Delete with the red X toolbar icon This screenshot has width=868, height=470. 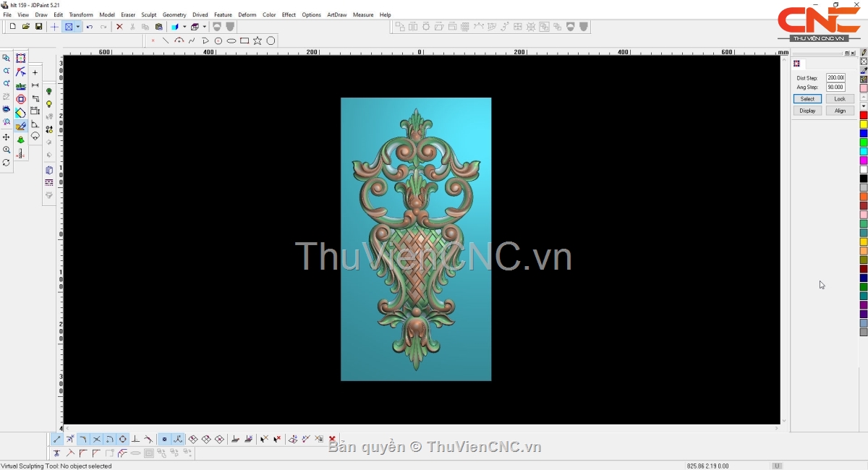click(x=119, y=27)
